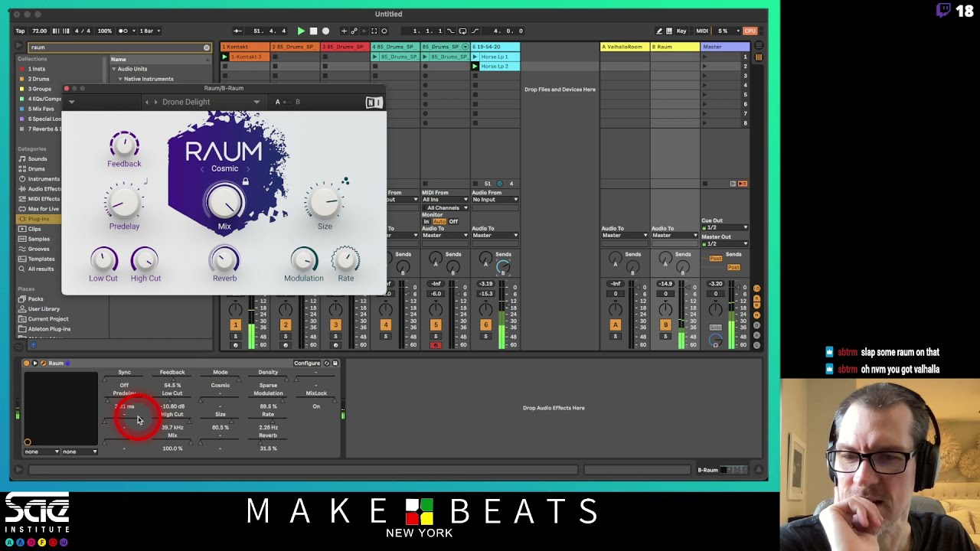Select the 2 Drums collection

click(x=38, y=79)
